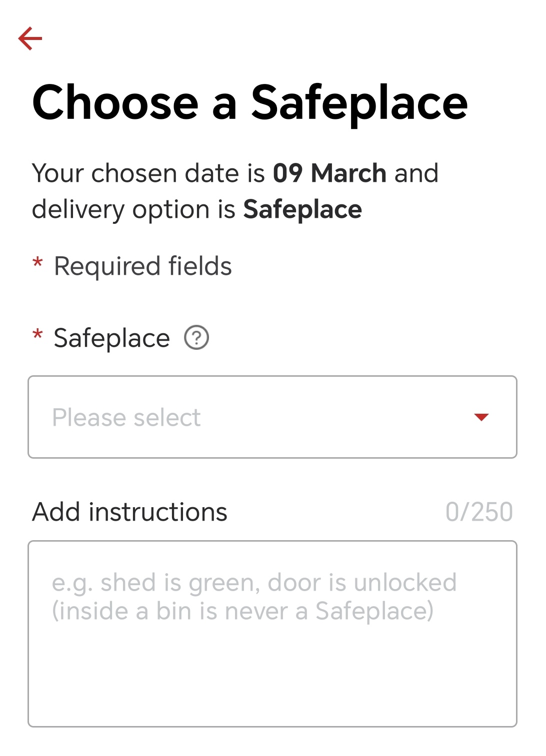This screenshot has width=546, height=756.
Task: Click the bold "09 March" date
Action: 329,173
